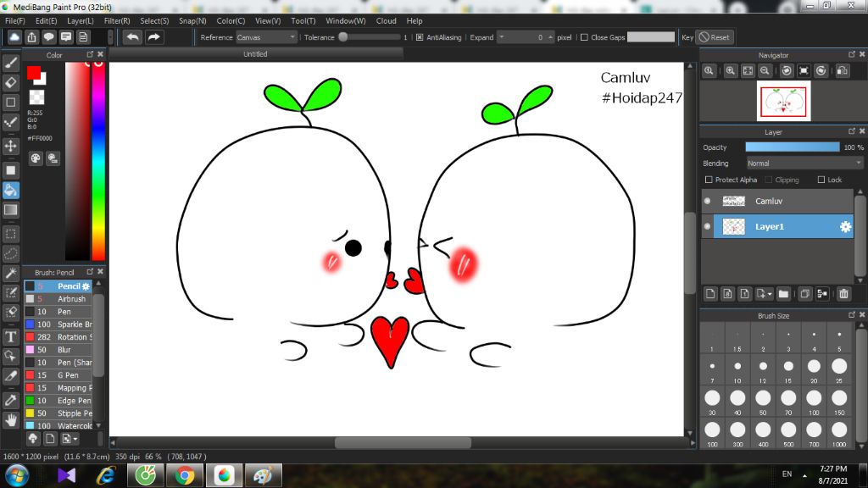
Task: Select the Text tool
Action: pos(10,336)
